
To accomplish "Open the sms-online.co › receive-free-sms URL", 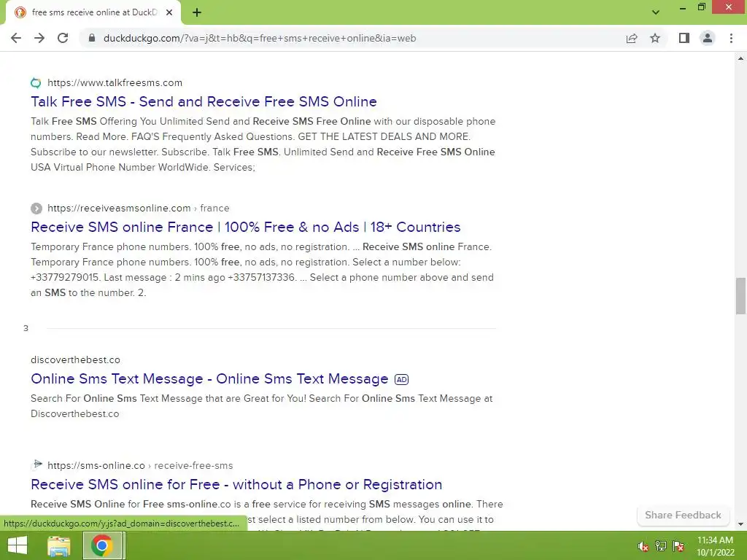I will (140, 466).
